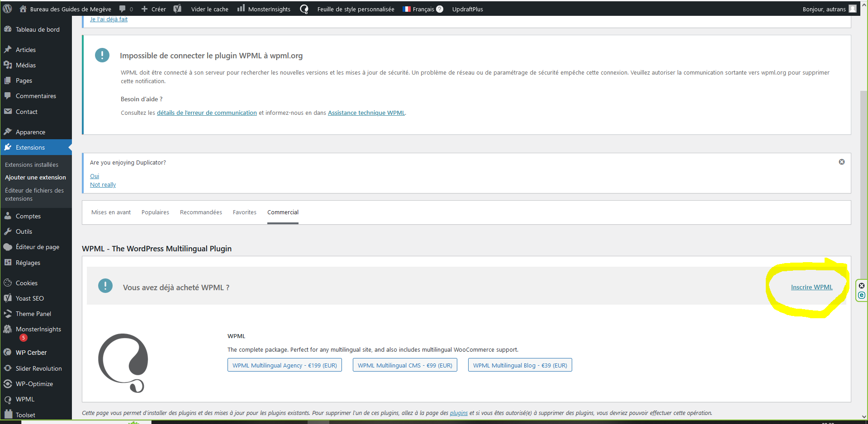Click the Commentaires bubble icon in sidebar
Image resolution: width=868 pixels, height=424 pixels.
(8, 95)
